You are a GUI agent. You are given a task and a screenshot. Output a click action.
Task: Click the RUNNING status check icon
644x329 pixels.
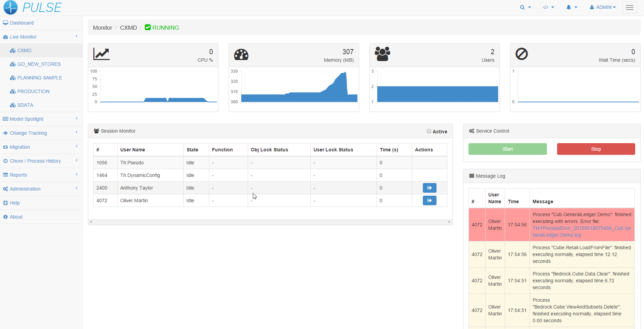tap(148, 27)
